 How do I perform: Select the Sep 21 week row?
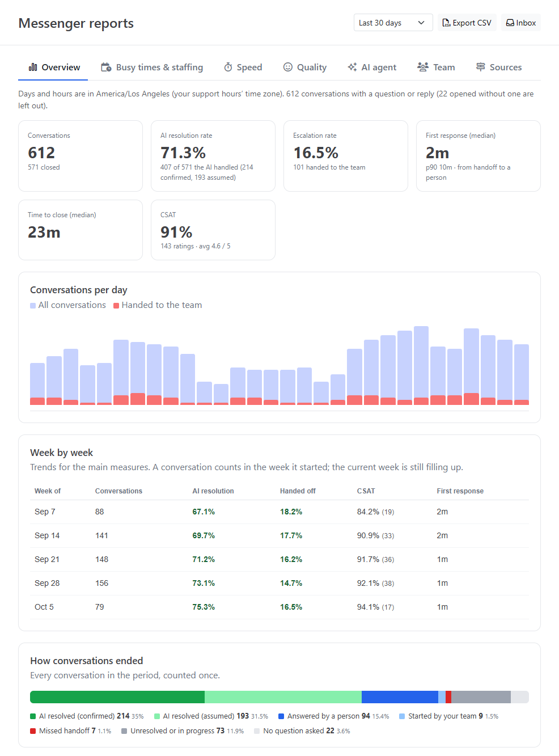click(x=279, y=559)
